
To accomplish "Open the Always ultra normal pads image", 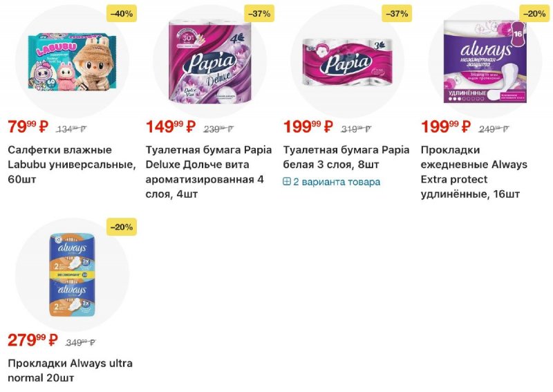I will [x=72, y=277].
